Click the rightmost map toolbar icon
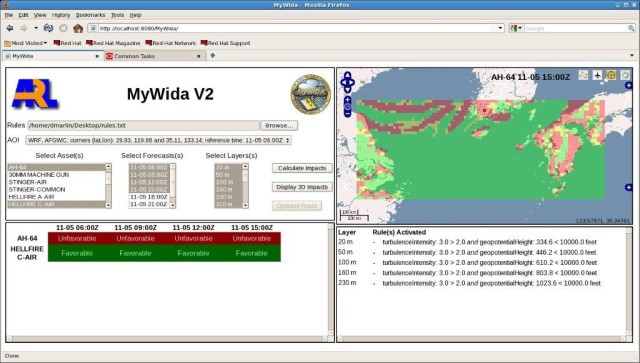 click(x=624, y=75)
